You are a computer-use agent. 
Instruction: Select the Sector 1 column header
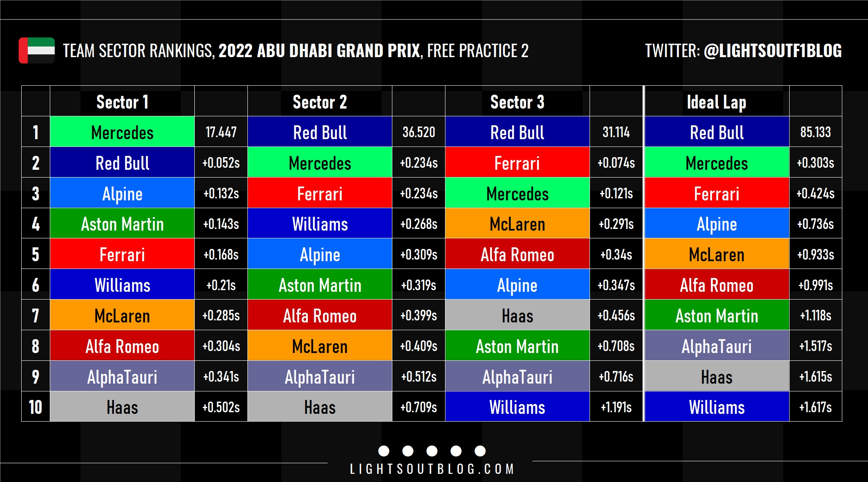point(122,102)
